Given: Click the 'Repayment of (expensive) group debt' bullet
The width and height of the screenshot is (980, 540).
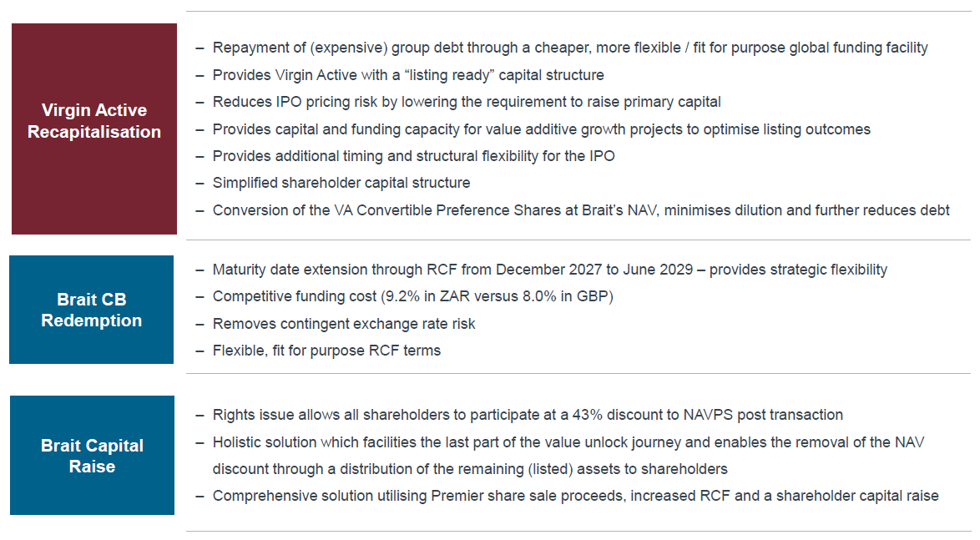Looking at the screenshot, I should (570, 48).
